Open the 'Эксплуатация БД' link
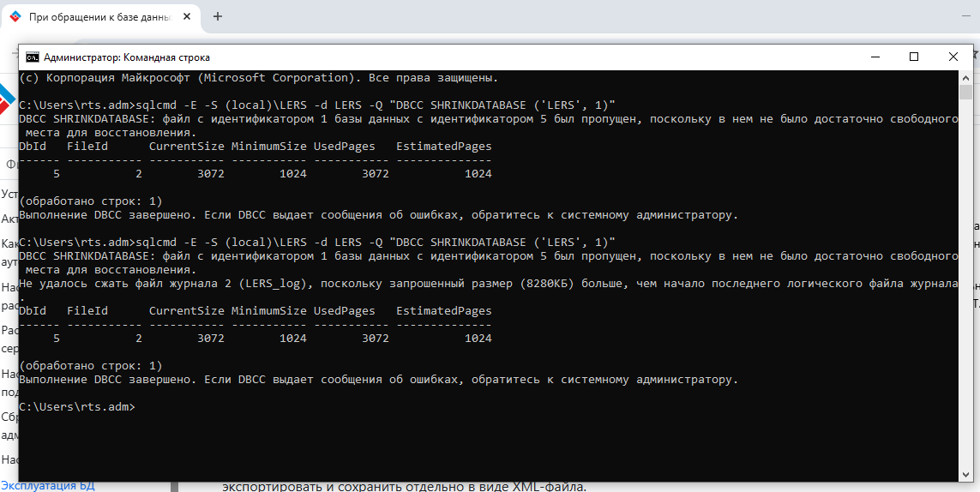Image resolution: width=980 pixels, height=492 pixels. click(47, 485)
